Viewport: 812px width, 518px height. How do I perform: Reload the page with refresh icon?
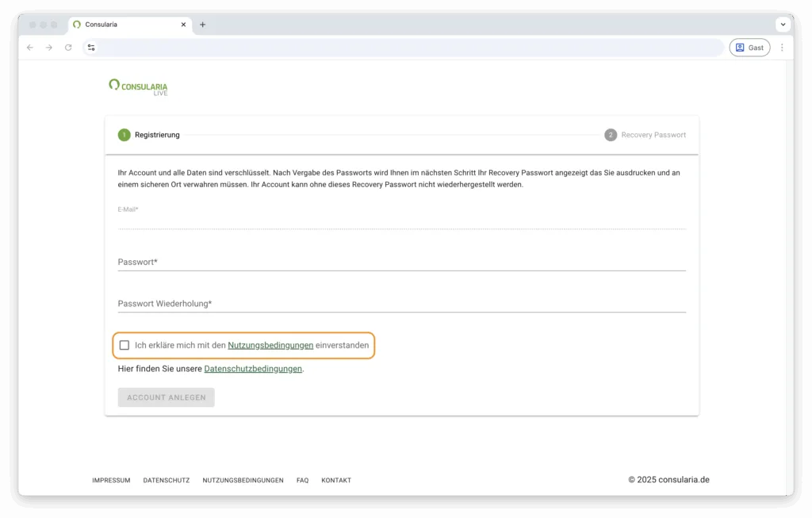[x=68, y=48]
